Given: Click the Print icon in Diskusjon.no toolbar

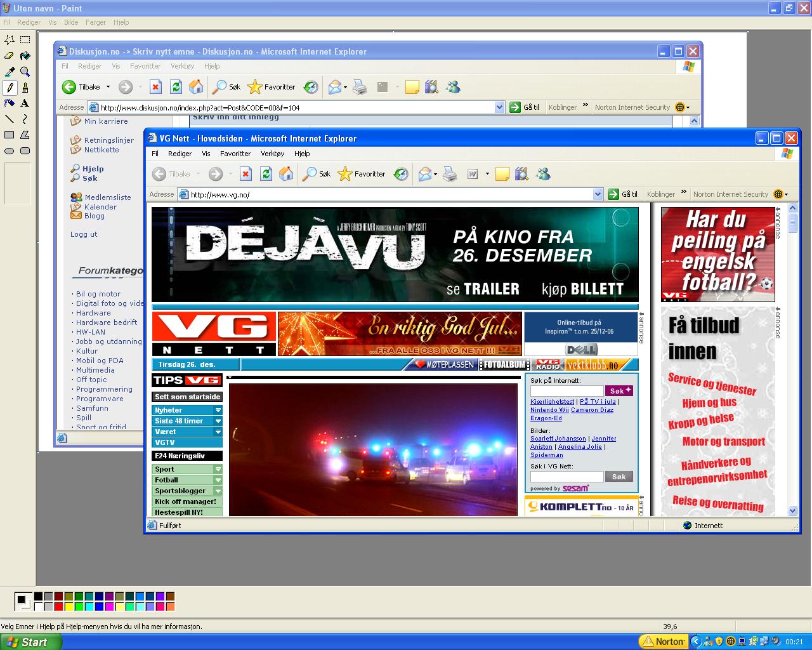Looking at the screenshot, I should pyautogui.click(x=360, y=87).
